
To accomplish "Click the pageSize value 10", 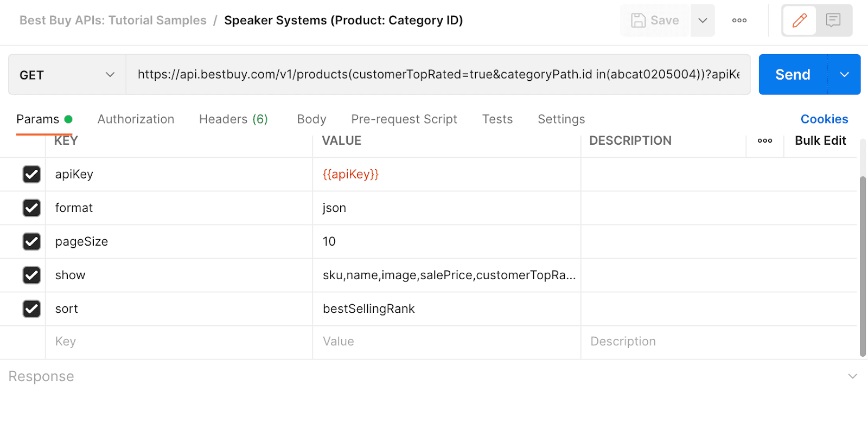I will coord(446,242).
